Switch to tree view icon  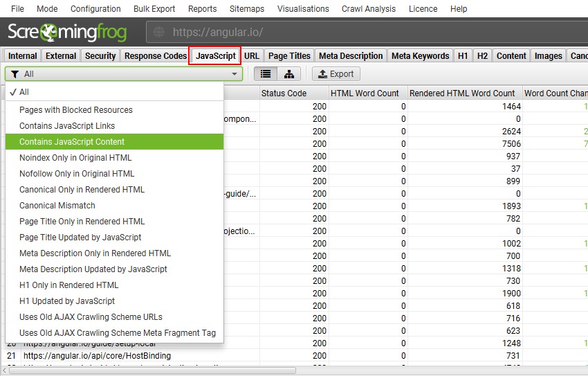click(289, 74)
